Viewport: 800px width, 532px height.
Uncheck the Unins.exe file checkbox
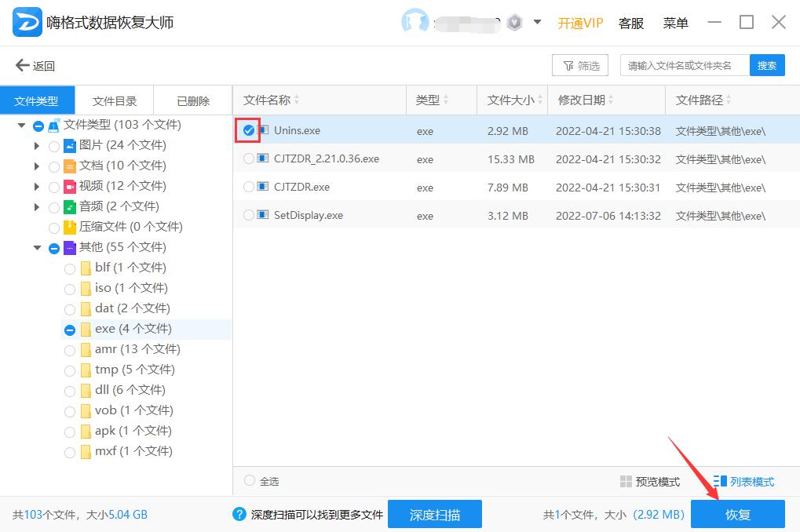(x=249, y=130)
